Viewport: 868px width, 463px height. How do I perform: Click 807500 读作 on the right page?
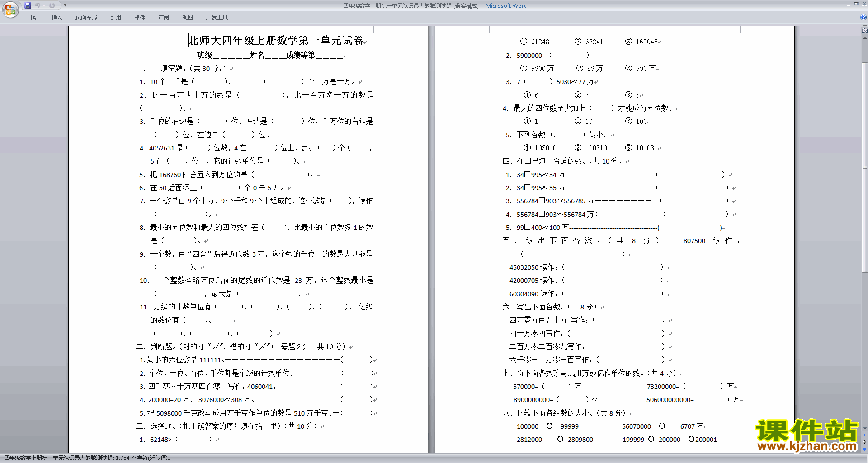click(711, 241)
